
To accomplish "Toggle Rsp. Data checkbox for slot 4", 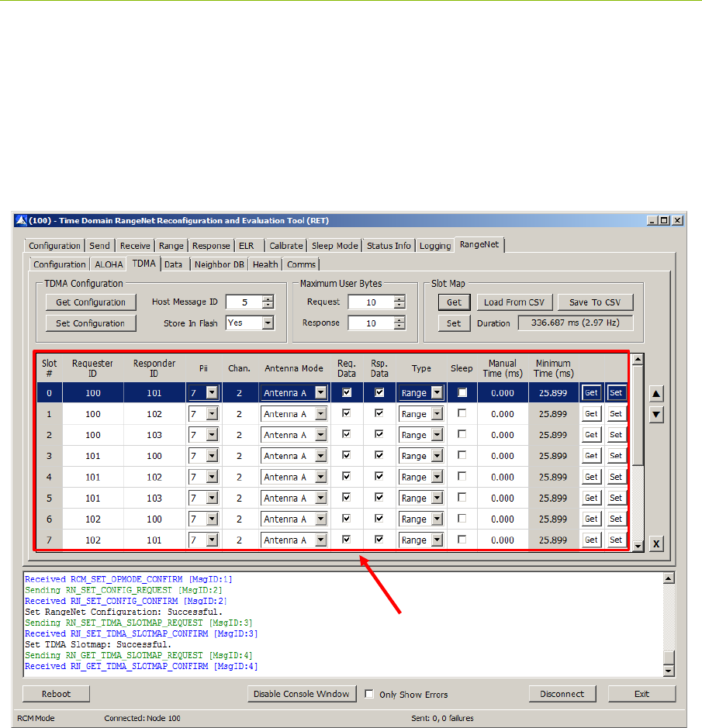I will coord(379,476).
